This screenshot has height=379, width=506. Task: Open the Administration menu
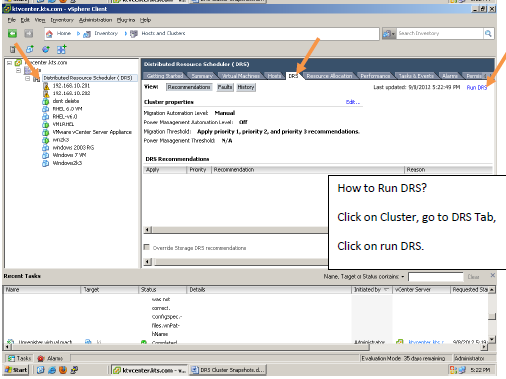[95, 20]
